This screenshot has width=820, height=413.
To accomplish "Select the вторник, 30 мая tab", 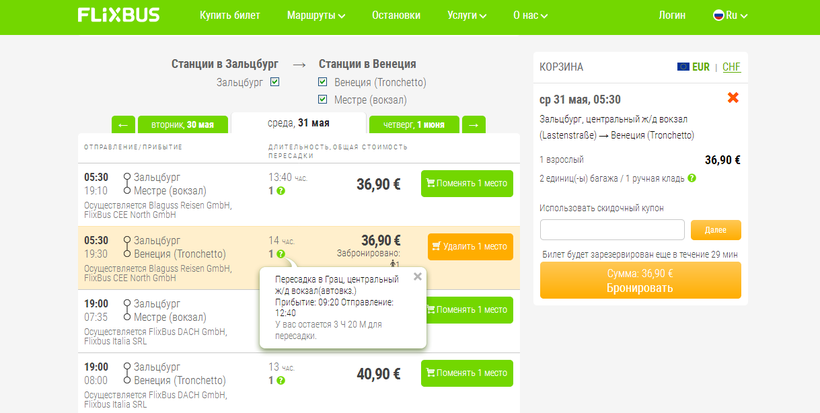I will coord(182,125).
